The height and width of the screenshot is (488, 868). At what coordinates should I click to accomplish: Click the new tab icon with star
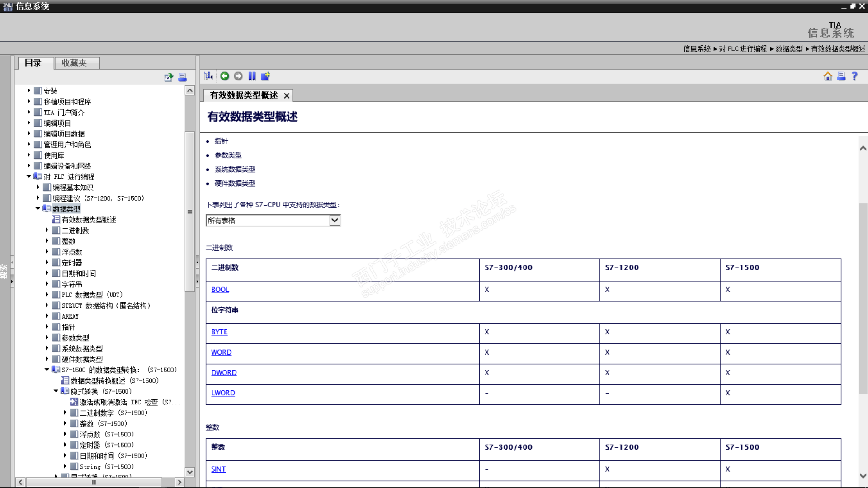[x=265, y=76]
